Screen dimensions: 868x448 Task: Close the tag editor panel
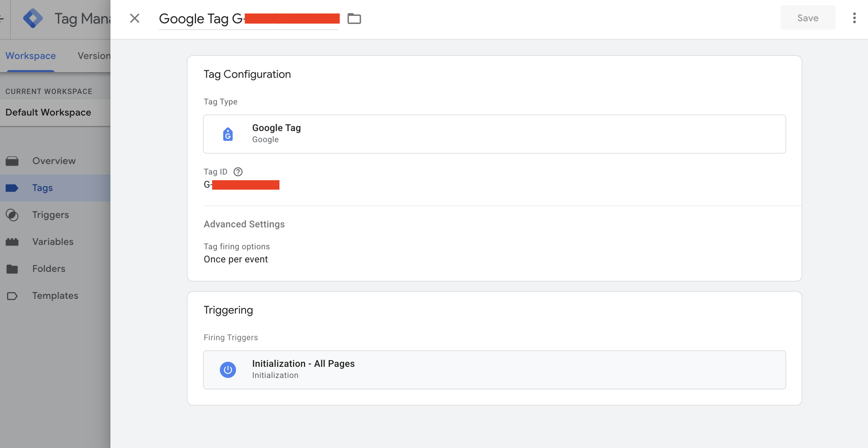(x=135, y=18)
